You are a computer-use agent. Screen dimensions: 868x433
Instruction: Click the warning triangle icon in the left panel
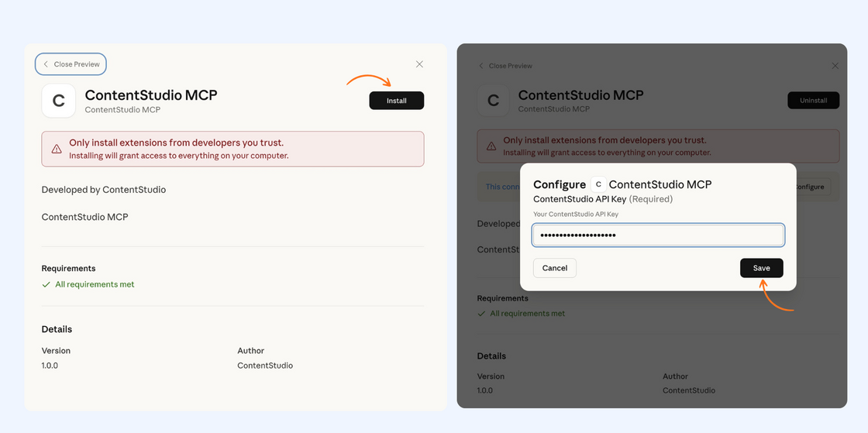click(x=57, y=149)
